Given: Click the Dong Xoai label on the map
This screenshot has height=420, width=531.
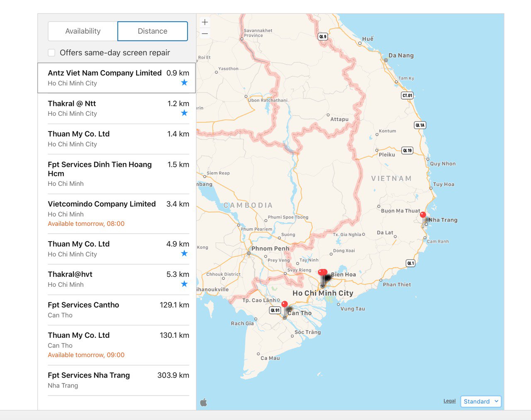Looking at the screenshot, I should click(x=344, y=251).
